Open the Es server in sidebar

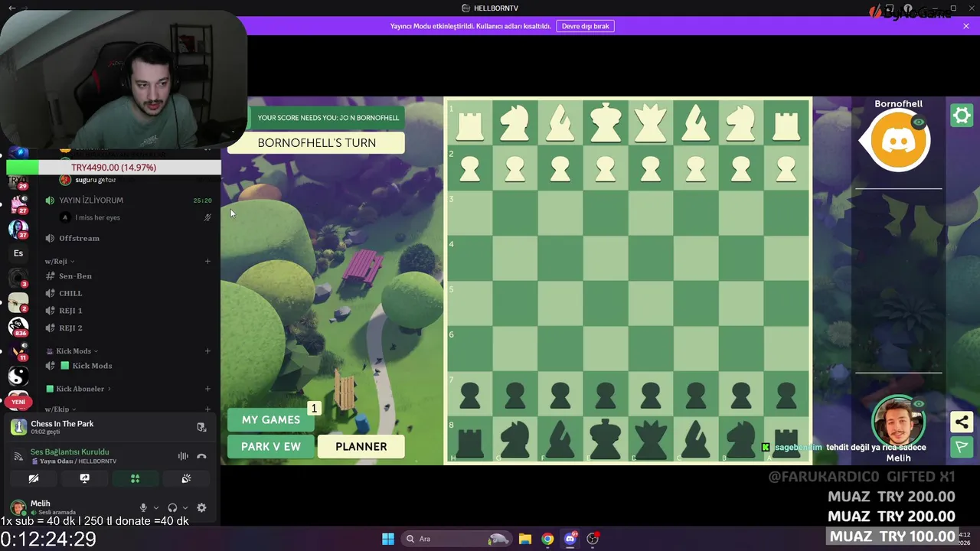[18, 253]
